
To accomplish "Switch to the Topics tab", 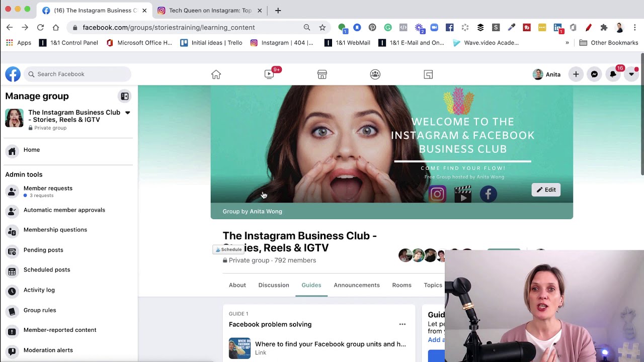I will [433, 285].
